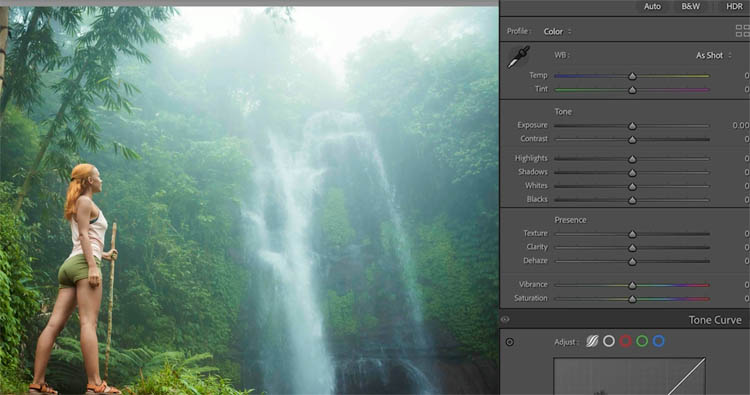This screenshot has height=395, width=750.
Task: Activate the Tone Curve targeted adjustment tool
Action: pos(510,342)
